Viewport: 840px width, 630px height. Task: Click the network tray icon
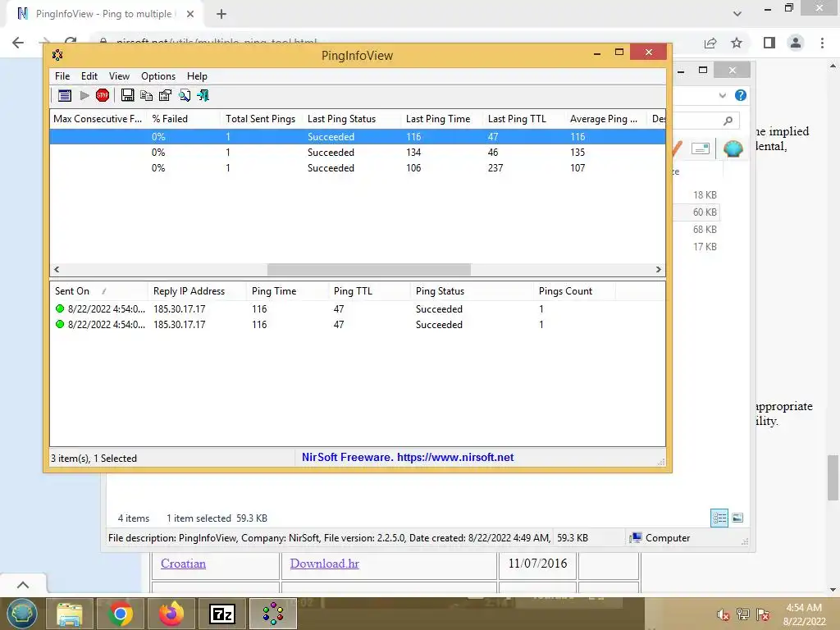pos(743,614)
